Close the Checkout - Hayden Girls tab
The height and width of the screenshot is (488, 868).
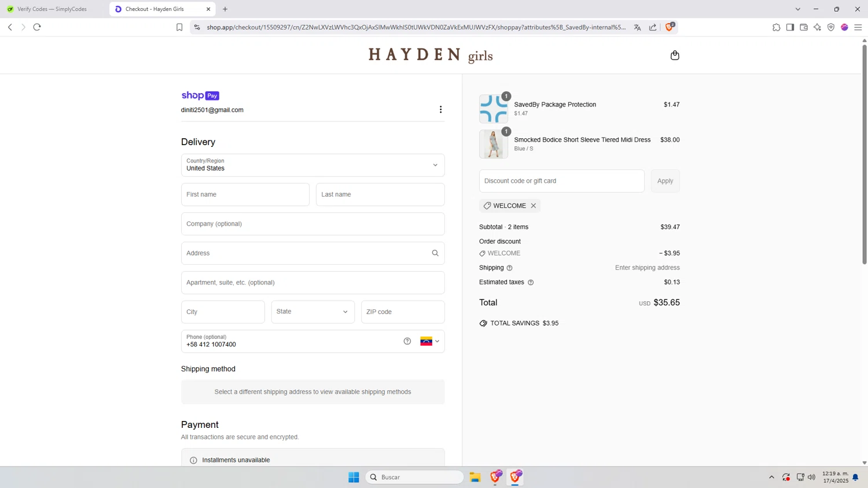[208, 9]
